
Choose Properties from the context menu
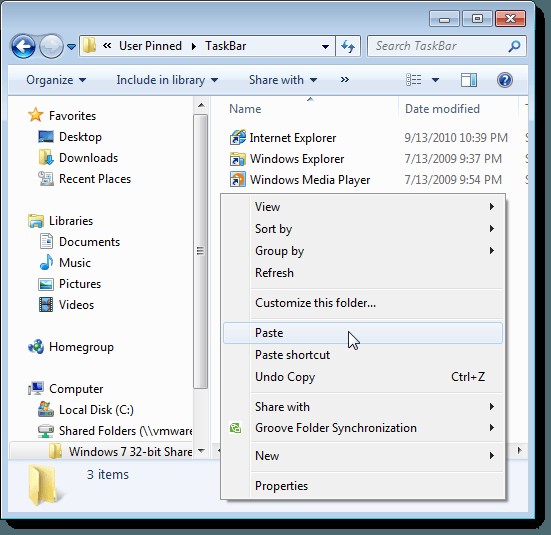click(363, 486)
